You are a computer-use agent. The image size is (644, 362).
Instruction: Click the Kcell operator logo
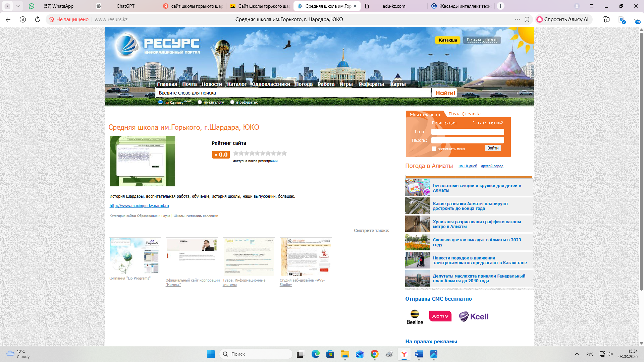[x=474, y=316]
